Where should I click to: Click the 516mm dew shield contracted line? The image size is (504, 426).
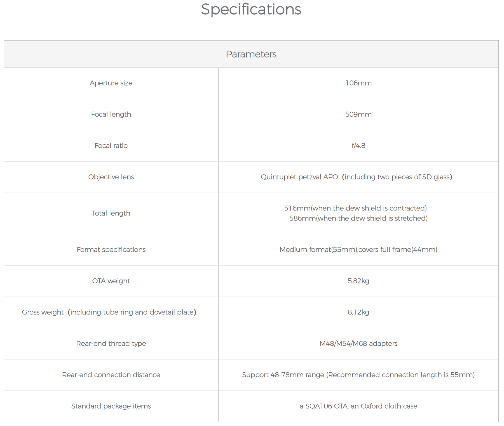pos(355,208)
